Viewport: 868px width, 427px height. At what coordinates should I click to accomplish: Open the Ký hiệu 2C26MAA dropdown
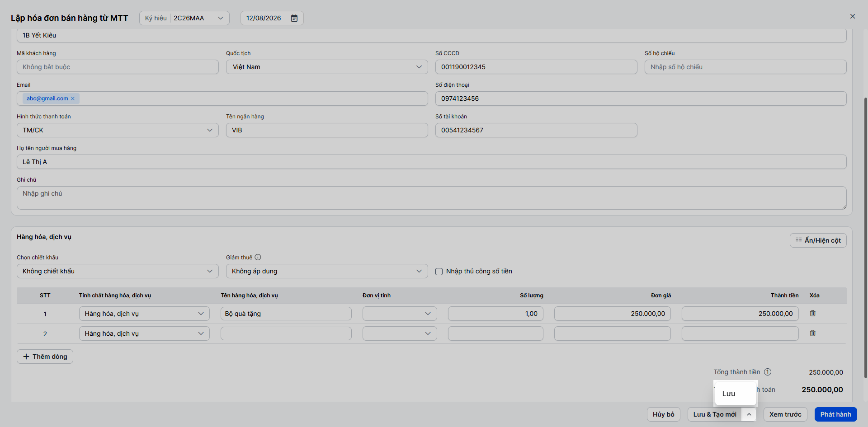[x=184, y=18]
